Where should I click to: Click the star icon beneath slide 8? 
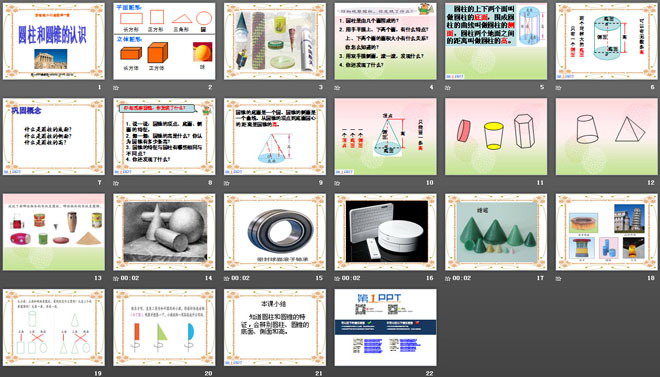pyautogui.click(x=116, y=183)
